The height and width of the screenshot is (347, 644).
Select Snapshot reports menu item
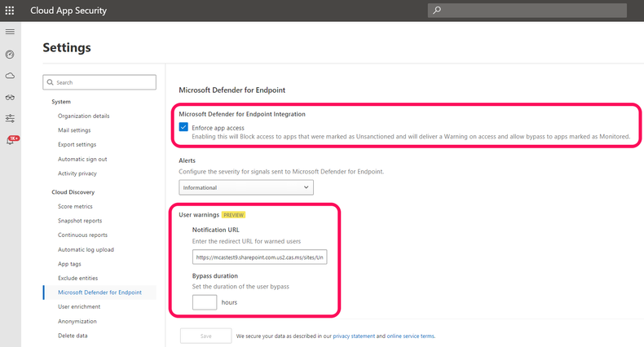80,221
